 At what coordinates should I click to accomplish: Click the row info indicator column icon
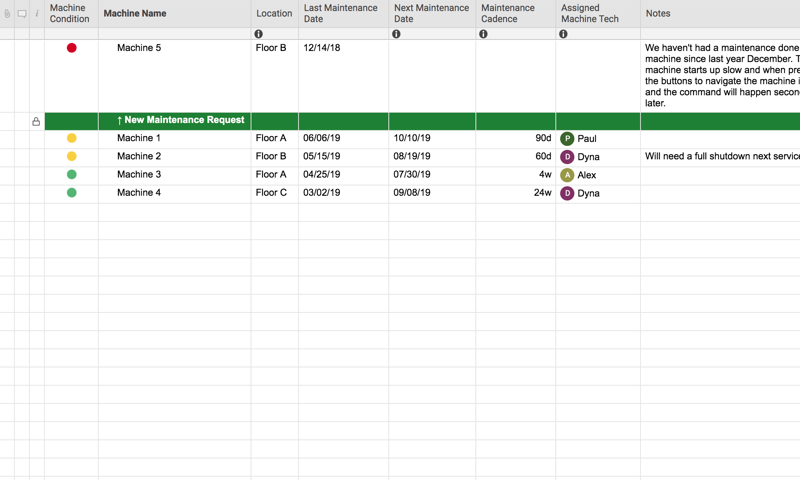37,14
